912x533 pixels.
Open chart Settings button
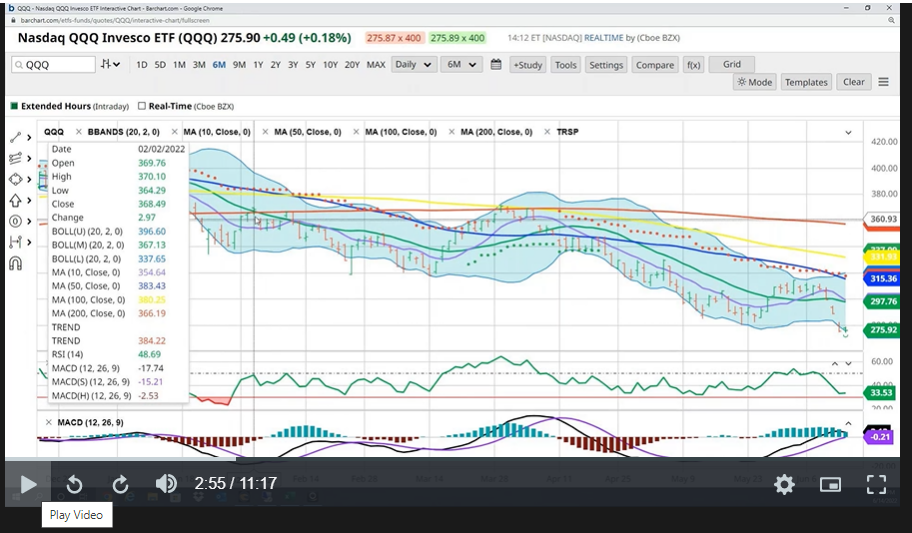click(605, 65)
